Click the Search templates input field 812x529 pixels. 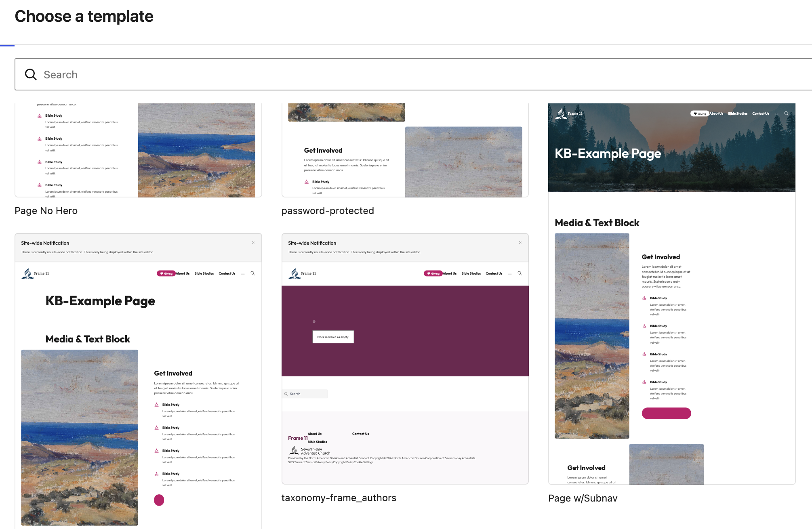coord(413,74)
